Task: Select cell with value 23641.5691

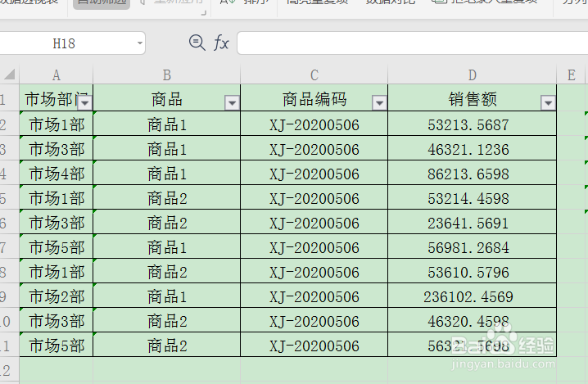Action: coord(473,222)
